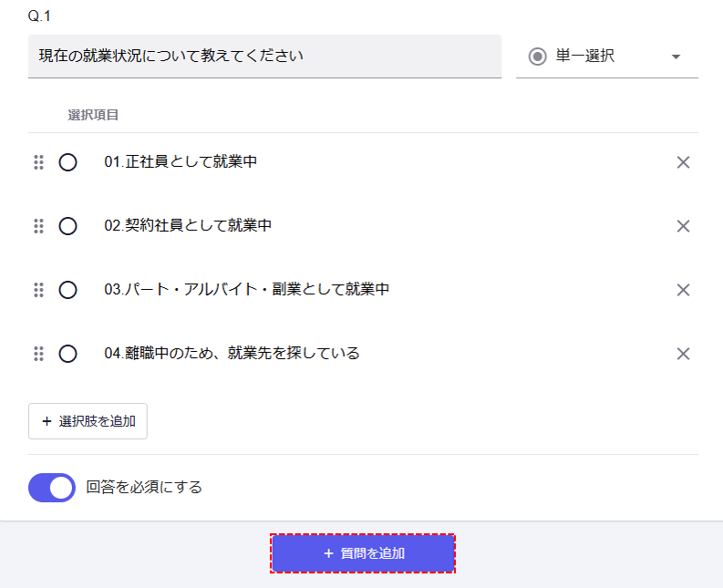Delete the 01.正社員として就業中 option
Viewport: 723px width, 588px height.
click(683, 162)
